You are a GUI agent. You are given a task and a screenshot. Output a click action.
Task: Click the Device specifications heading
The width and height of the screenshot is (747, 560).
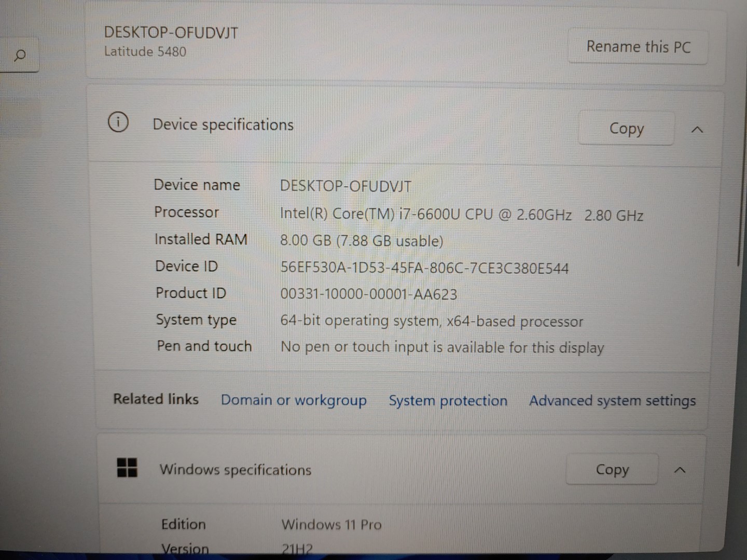pos(223,124)
